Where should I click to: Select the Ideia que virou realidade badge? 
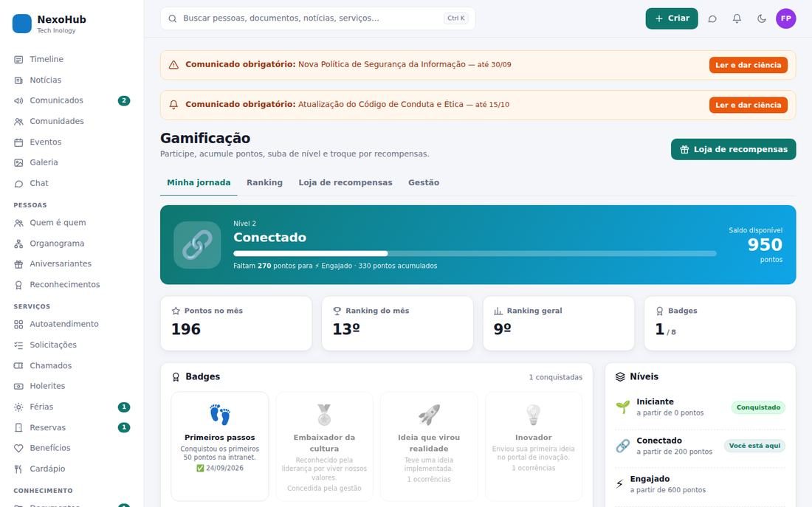429,446
